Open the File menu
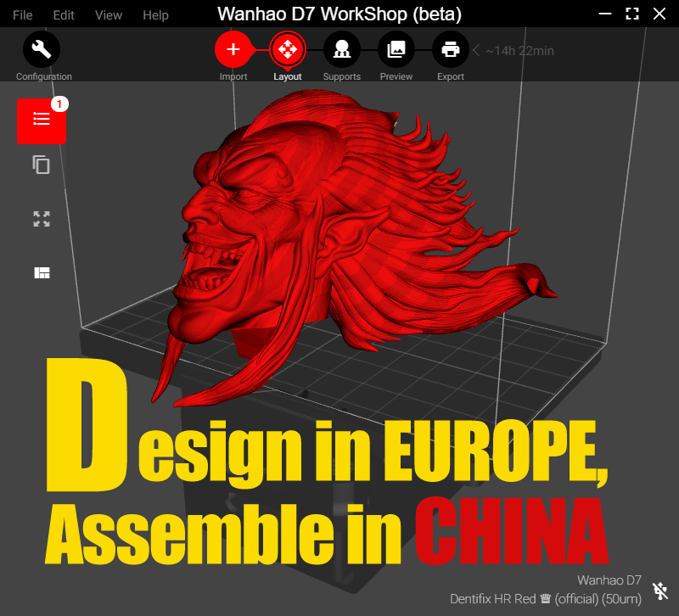This screenshot has height=616, width=679. coord(23,15)
